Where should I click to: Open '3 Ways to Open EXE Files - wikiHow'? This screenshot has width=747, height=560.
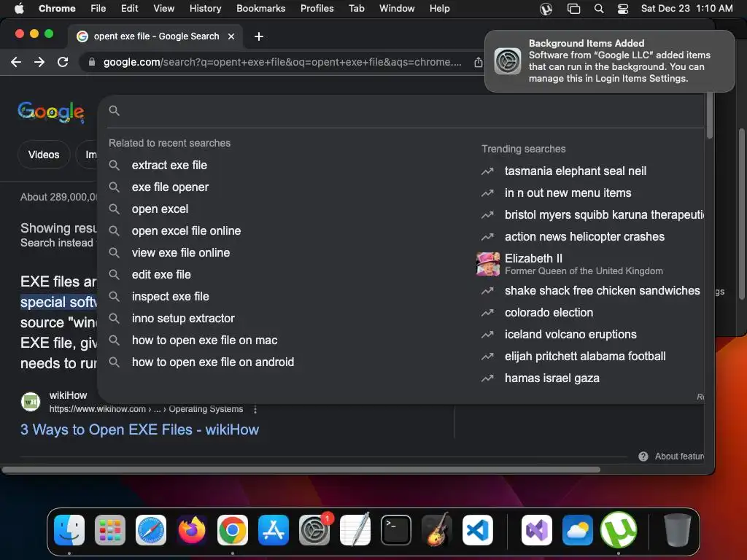(139, 429)
